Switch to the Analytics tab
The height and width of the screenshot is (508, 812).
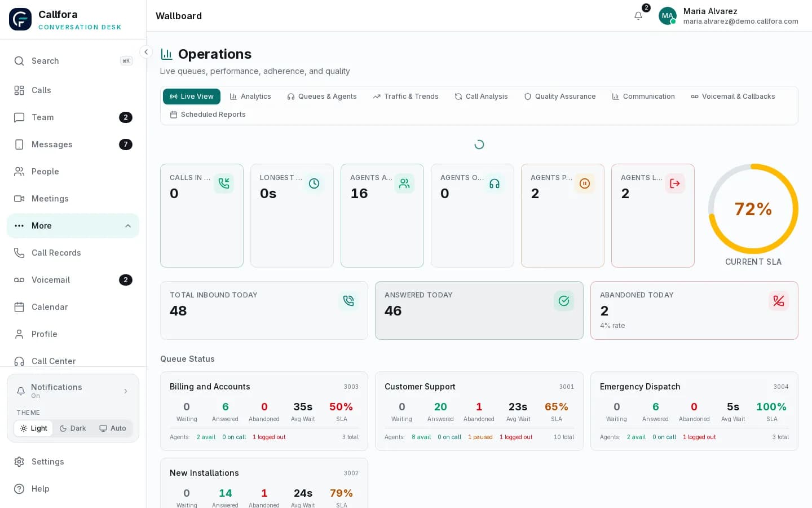pos(250,97)
